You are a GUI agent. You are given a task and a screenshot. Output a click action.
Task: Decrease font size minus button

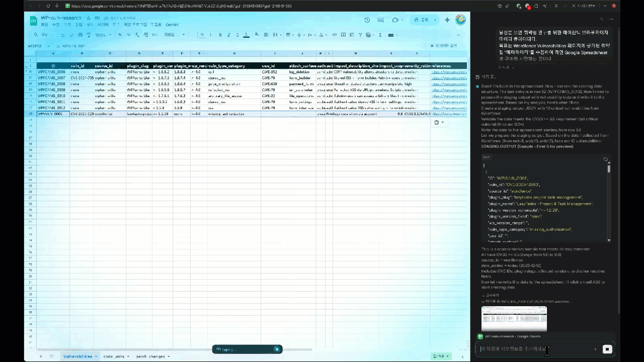click(x=194, y=35)
